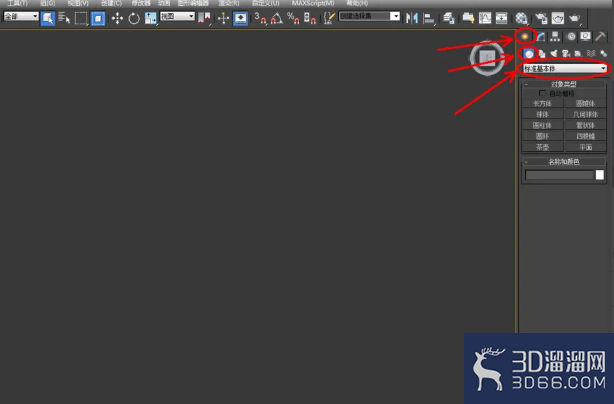Activate the Select Object tool

click(x=48, y=18)
